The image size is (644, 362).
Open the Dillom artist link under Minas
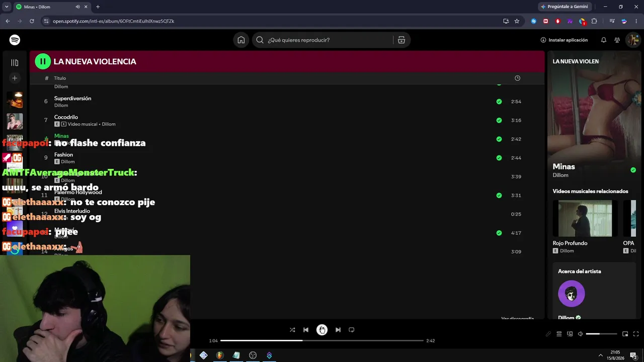560,175
